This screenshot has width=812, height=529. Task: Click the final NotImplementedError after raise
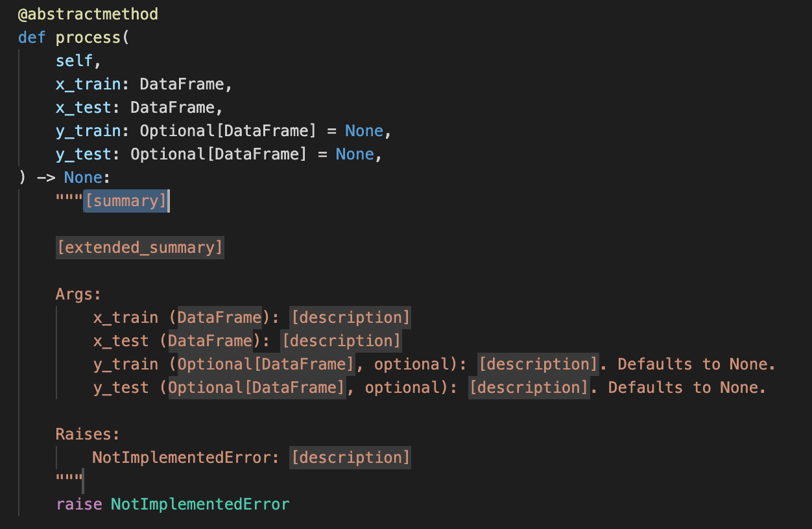tap(200, 504)
